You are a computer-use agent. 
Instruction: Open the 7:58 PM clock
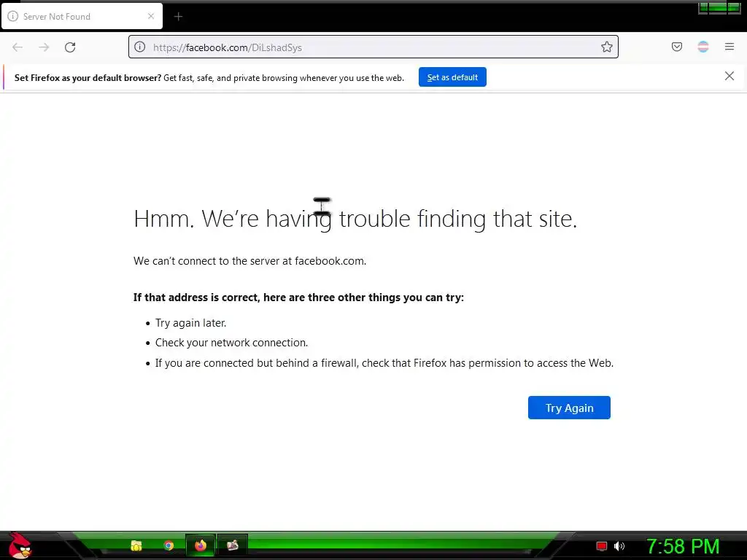click(683, 547)
